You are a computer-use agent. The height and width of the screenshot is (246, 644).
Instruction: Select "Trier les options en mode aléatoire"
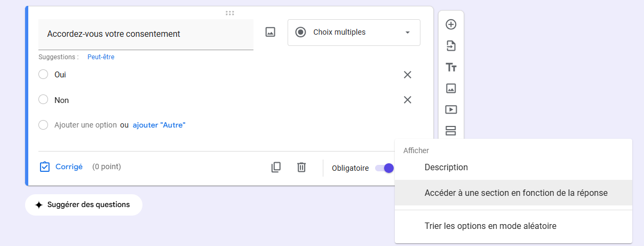[513, 226]
